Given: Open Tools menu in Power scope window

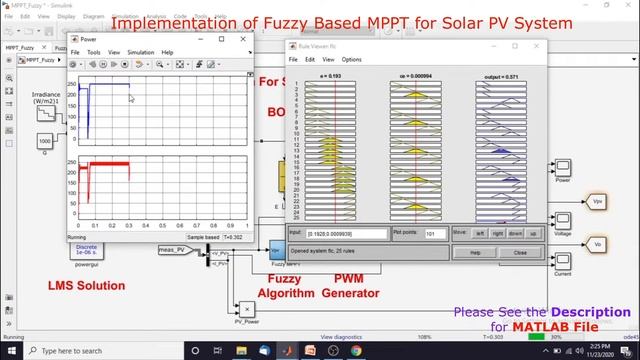Looking at the screenshot, I should pos(93,52).
